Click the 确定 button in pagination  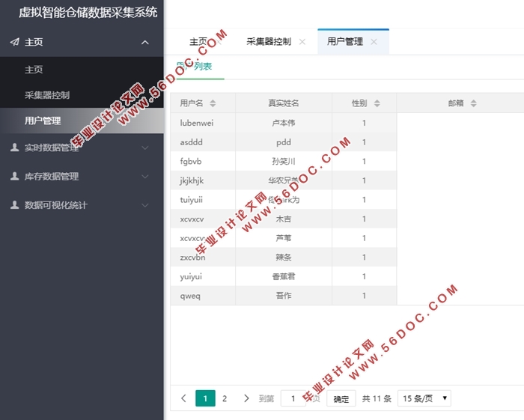coord(341,399)
